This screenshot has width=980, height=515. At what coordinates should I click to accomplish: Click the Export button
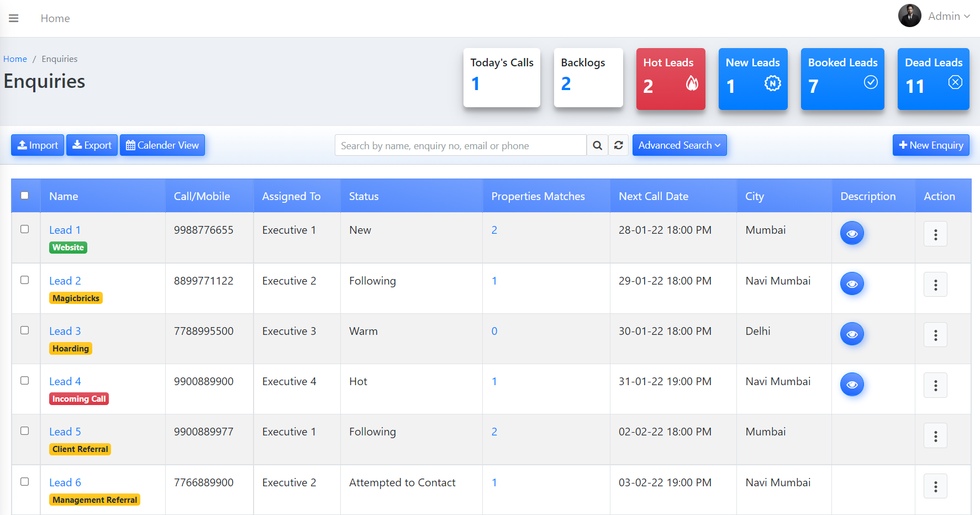(x=92, y=145)
